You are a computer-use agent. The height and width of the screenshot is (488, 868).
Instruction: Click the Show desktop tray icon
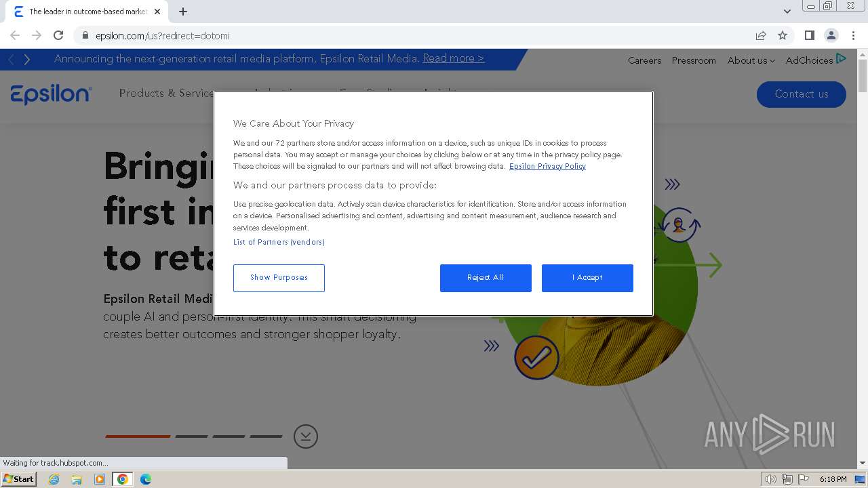coord(861,479)
